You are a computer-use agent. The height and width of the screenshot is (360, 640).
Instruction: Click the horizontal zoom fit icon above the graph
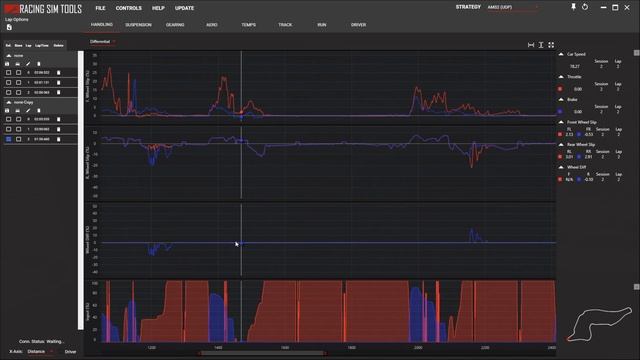[x=531, y=45]
